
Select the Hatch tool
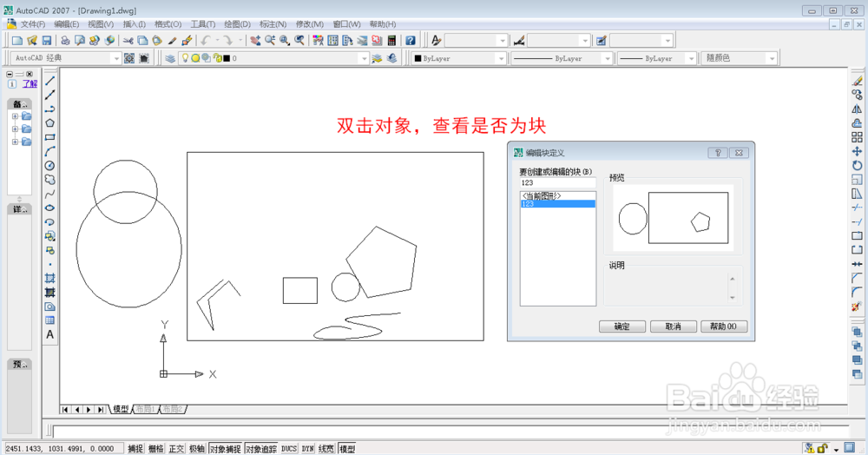[49, 278]
